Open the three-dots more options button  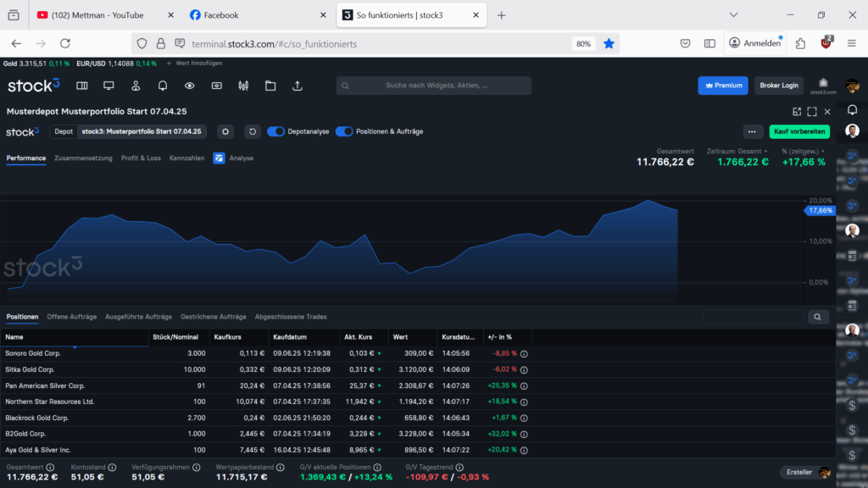pos(752,131)
